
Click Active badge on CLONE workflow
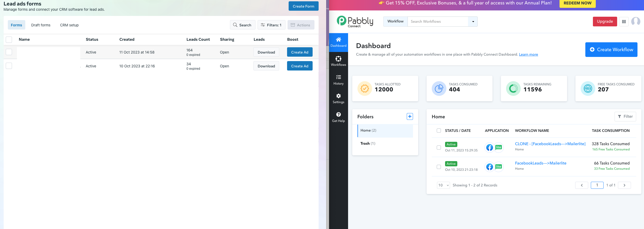451,144
